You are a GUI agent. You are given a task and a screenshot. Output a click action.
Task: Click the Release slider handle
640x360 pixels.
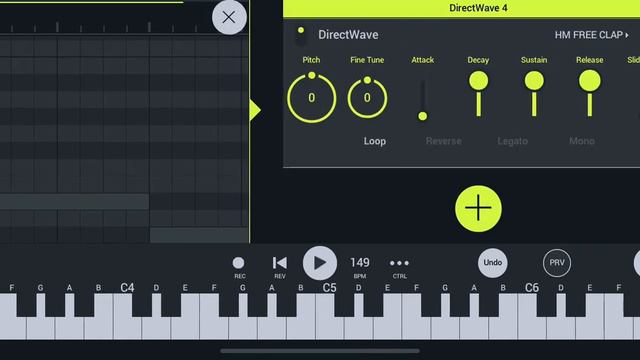click(589, 81)
